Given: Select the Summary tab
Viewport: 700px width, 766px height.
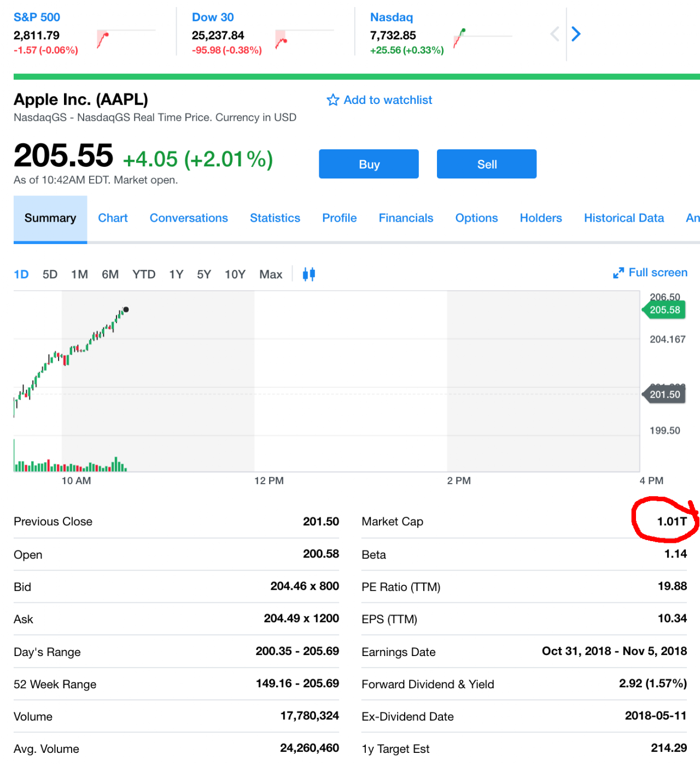Looking at the screenshot, I should tap(50, 218).
